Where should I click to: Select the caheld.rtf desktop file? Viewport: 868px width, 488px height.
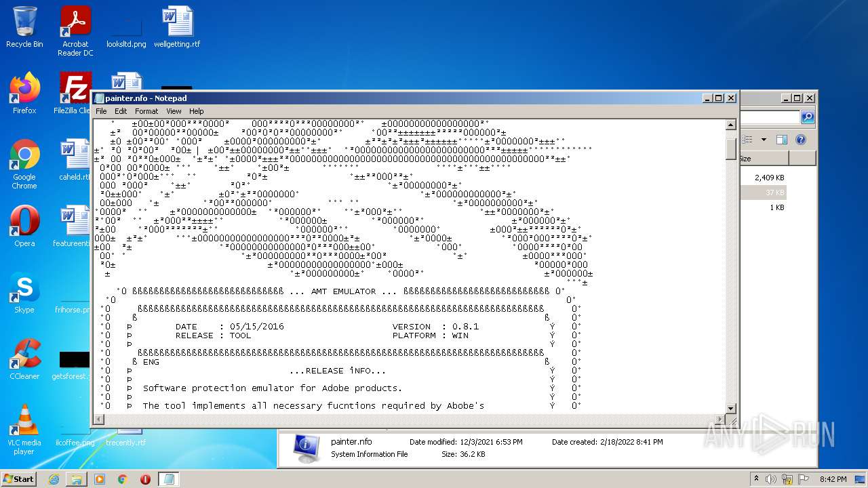pos(74,160)
